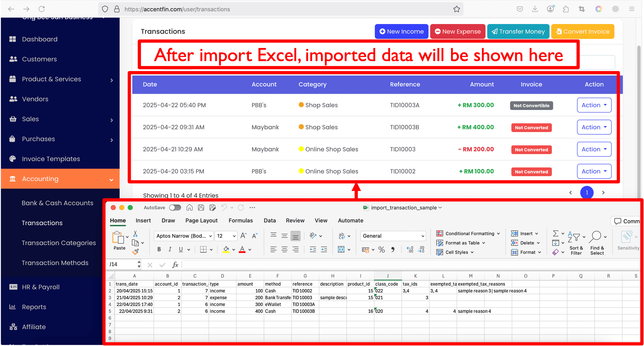
Task: Click the New Income button
Action: click(401, 32)
